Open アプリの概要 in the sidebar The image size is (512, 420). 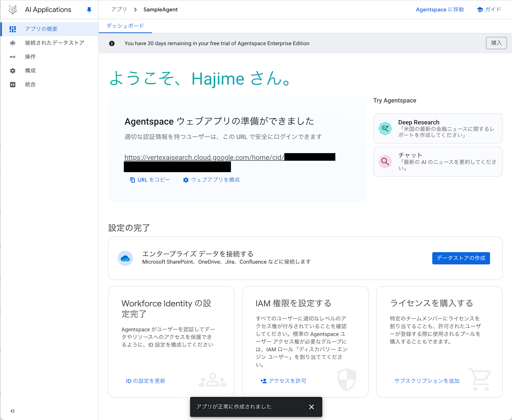pyautogui.click(x=50, y=29)
